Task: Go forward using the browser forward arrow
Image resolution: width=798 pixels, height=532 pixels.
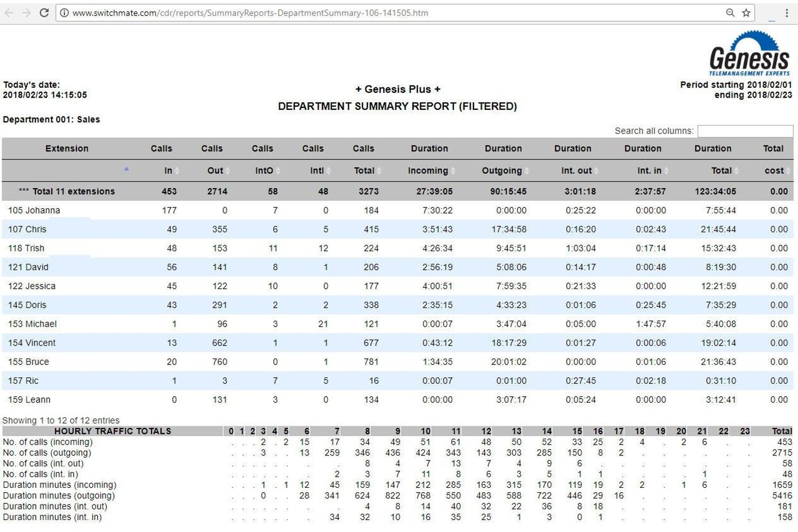Action: click(26, 12)
